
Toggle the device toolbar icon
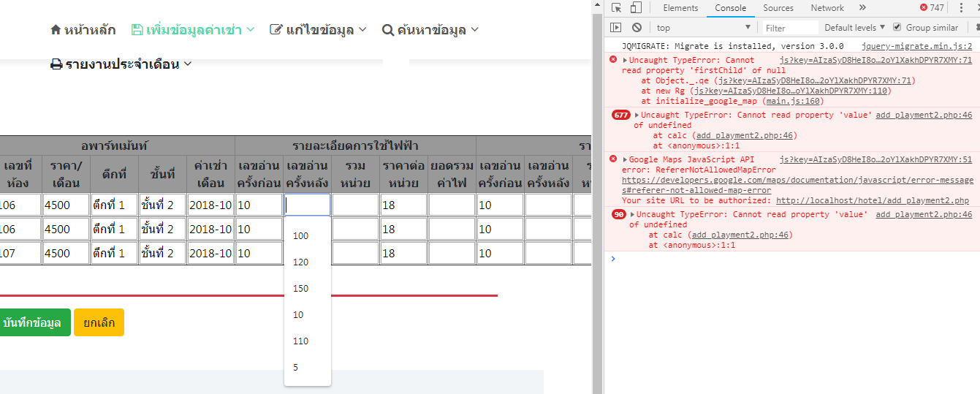[x=636, y=8]
